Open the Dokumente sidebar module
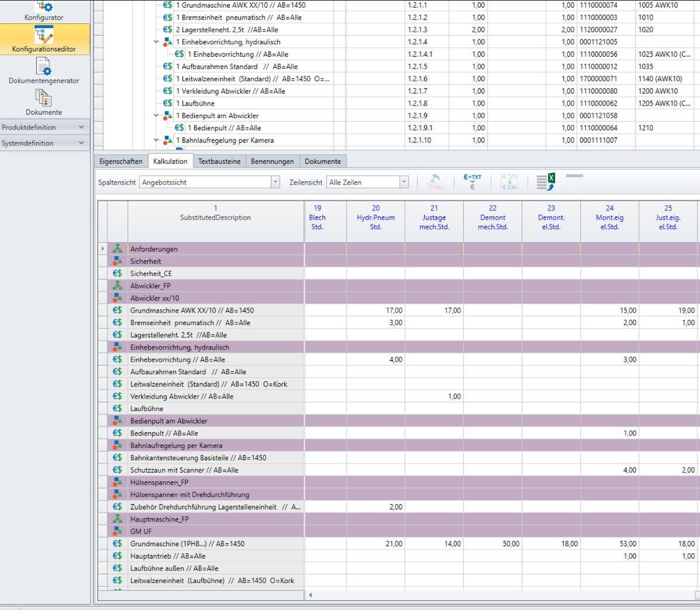The width and height of the screenshot is (700, 610). point(44,102)
